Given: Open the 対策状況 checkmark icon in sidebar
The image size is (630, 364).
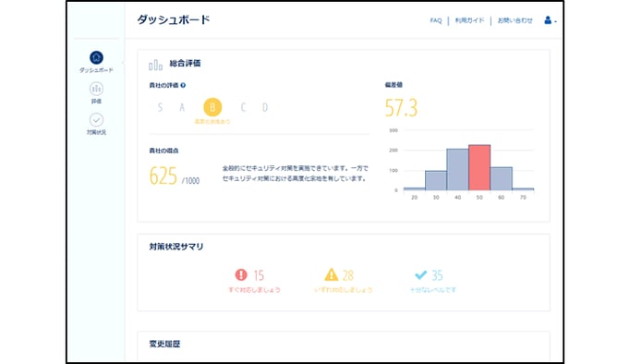Looking at the screenshot, I should [x=96, y=120].
